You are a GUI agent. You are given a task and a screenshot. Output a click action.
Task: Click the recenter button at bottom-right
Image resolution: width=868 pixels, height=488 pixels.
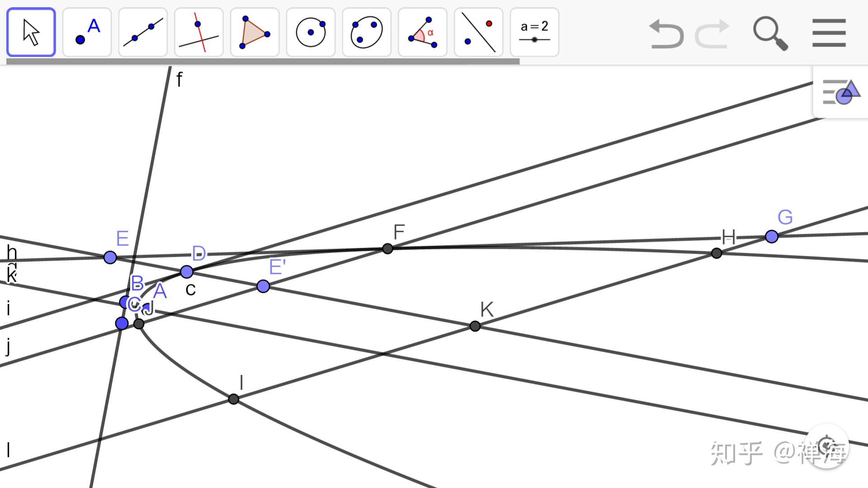[826, 446]
